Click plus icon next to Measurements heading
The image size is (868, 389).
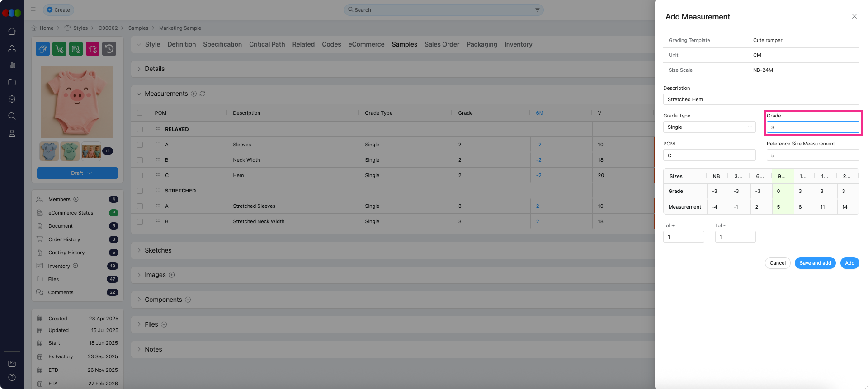[x=193, y=94]
